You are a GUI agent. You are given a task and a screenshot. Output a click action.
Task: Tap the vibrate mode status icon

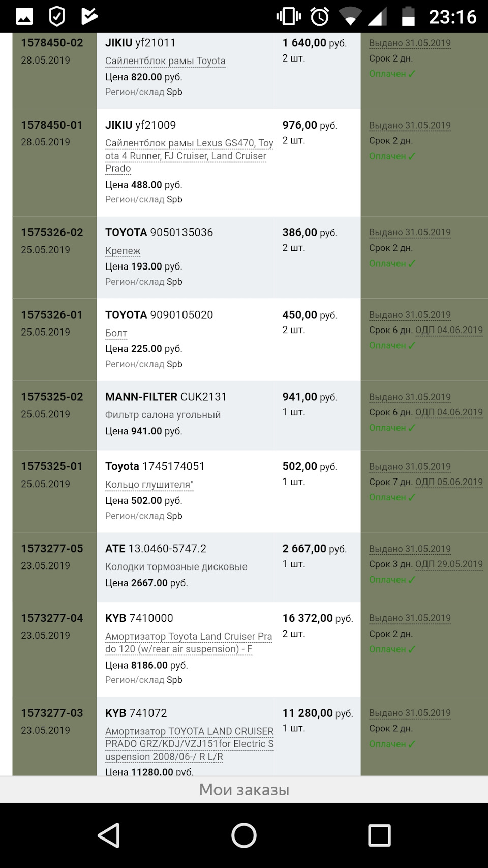click(288, 17)
